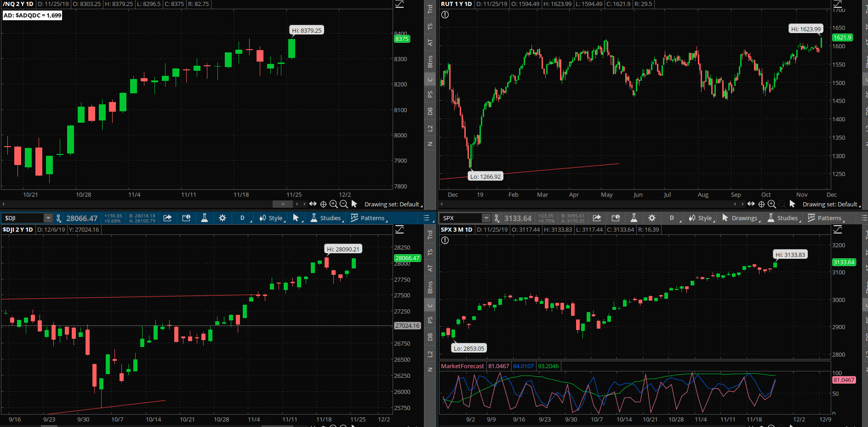Screen dimensions: 868x427
Task: Click the link clip icon next to $DJI
Action: click(x=58, y=218)
